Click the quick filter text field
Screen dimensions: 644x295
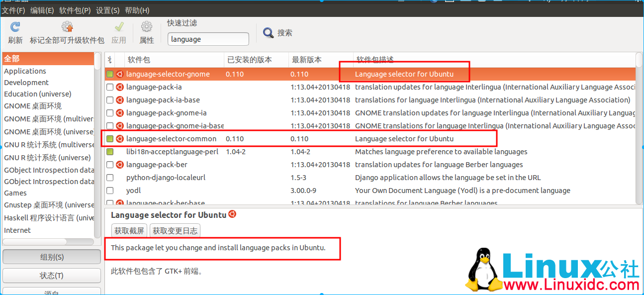208,39
